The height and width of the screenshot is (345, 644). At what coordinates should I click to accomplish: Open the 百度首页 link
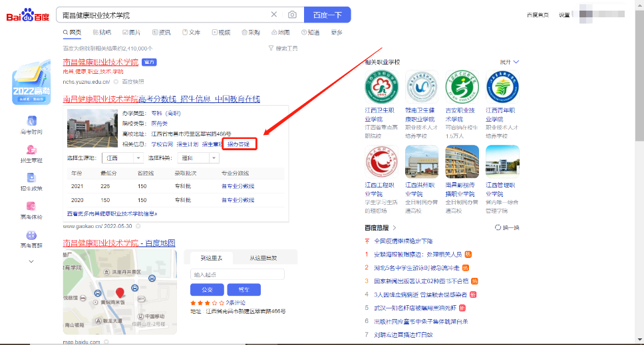(x=538, y=15)
